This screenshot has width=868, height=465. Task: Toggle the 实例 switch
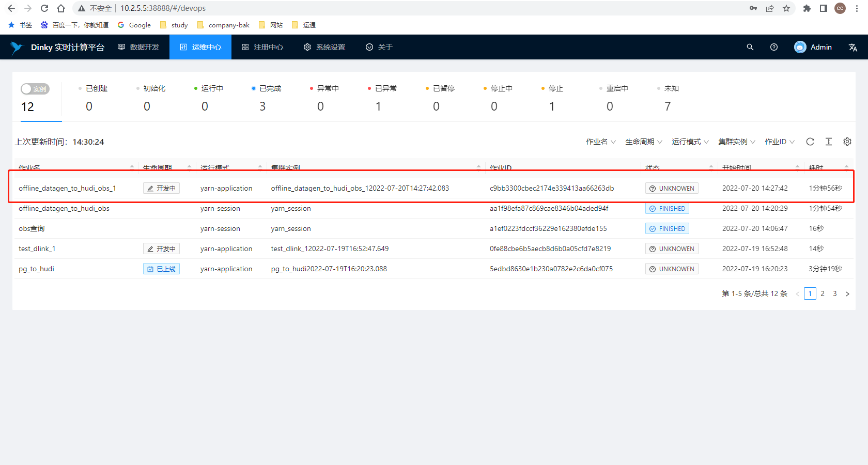[x=35, y=89]
